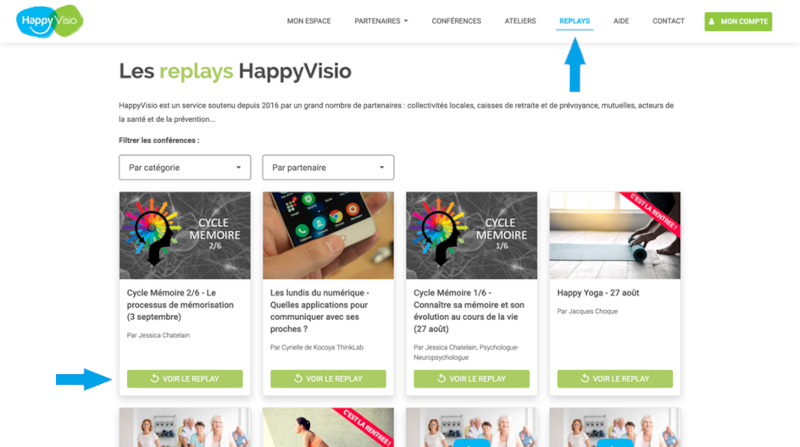This screenshot has height=447, width=800.
Task: Click the user icon in Mon Compte button
Action: pos(712,21)
